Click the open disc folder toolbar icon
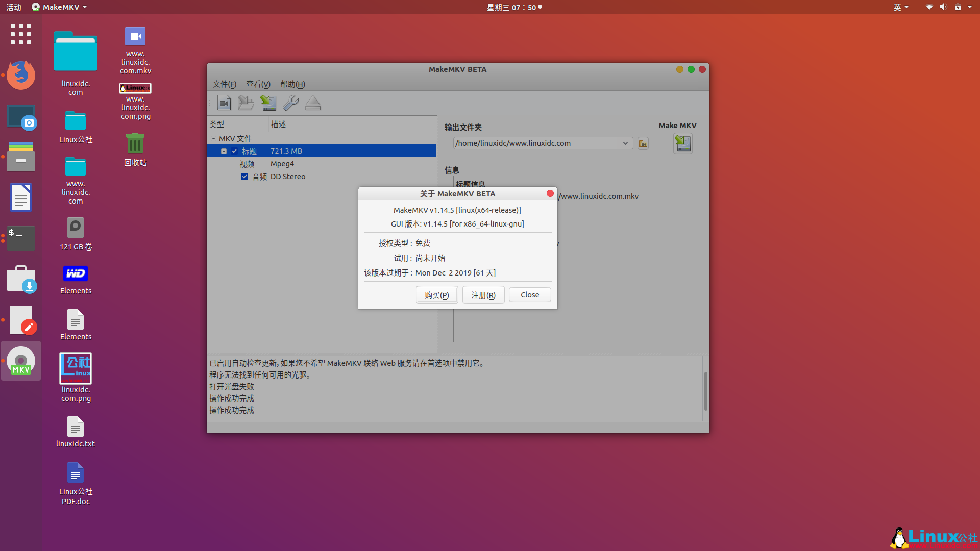980x551 pixels. pyautogui.click(x=246, y=103)
